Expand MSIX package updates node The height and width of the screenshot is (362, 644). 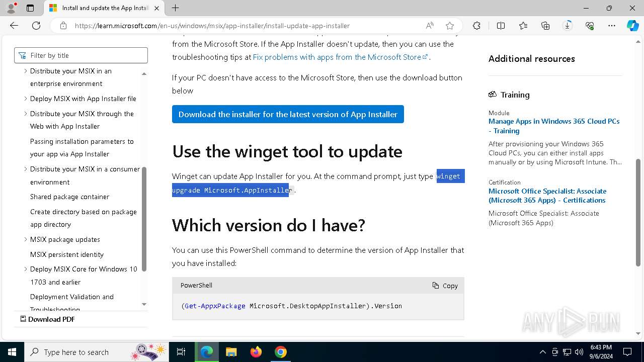pos(26,239)
